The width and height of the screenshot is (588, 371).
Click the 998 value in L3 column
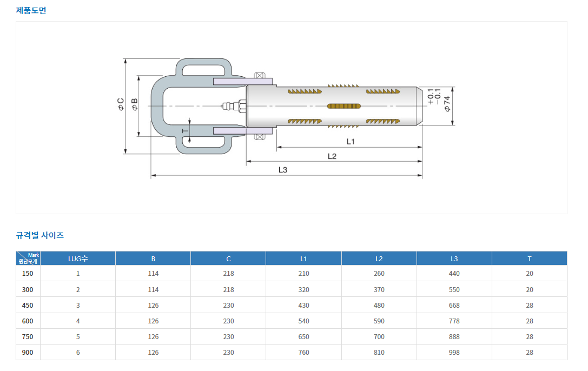(454, 352)
